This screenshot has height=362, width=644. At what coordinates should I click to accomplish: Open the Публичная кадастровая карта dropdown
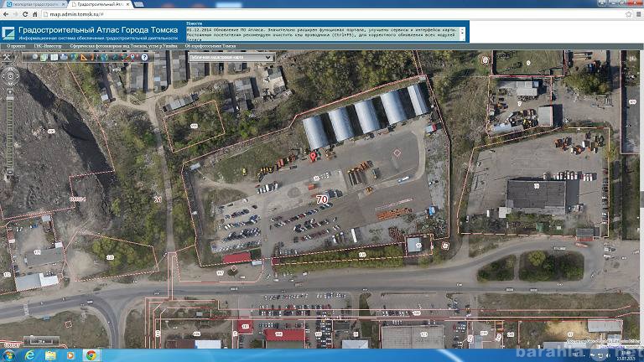[x=231, y=58]
